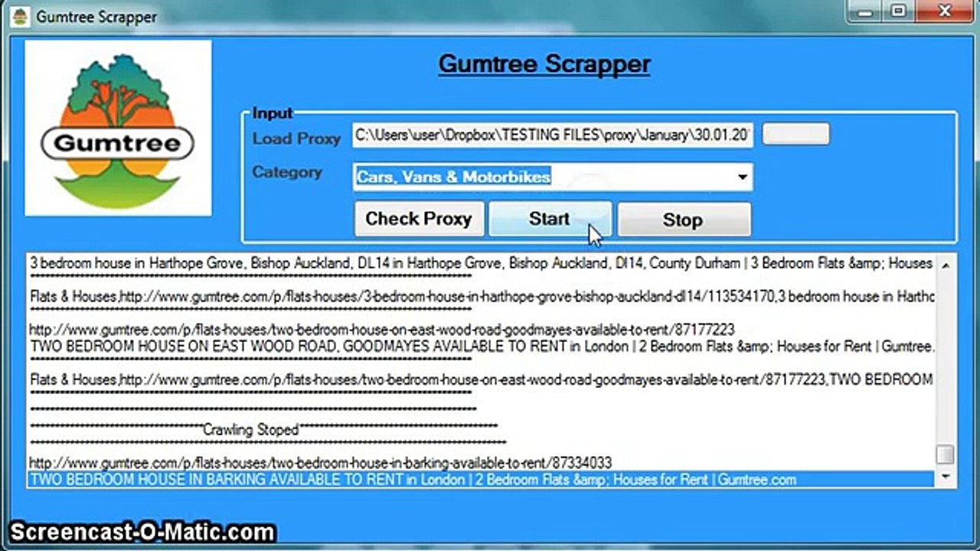Stop the crawler with Stop button
Viewport: 980px width, 551px height.
[684, 220]
